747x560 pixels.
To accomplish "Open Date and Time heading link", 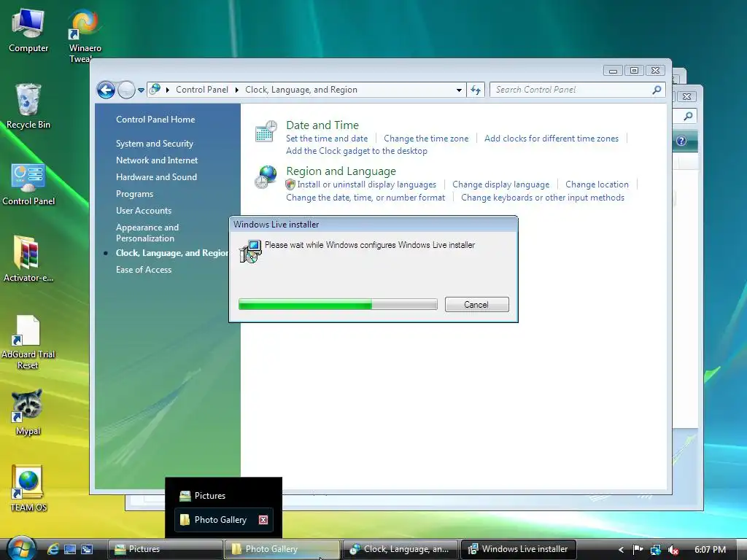I will pyautogui.click(x=322, y=125).
